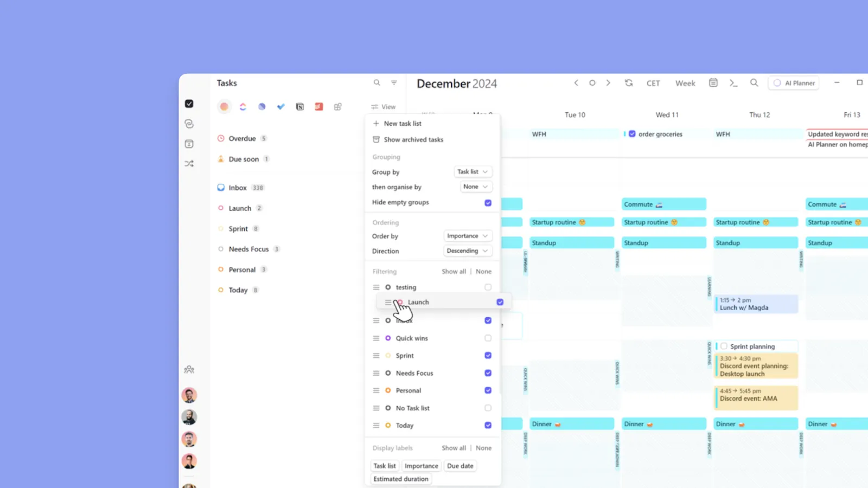
Task: Click the sync refresh icon in the toolbar
Action: click(x=629, y=82)
